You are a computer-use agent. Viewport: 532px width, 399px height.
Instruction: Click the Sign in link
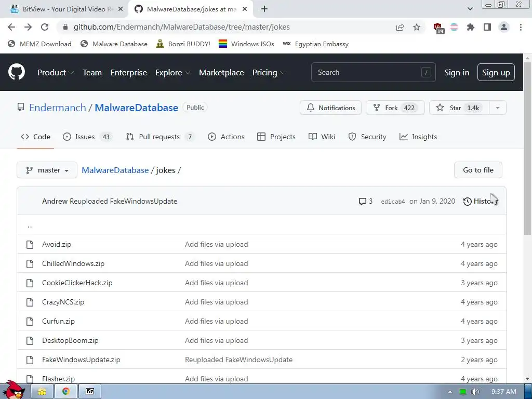click(x=456, y=73)
